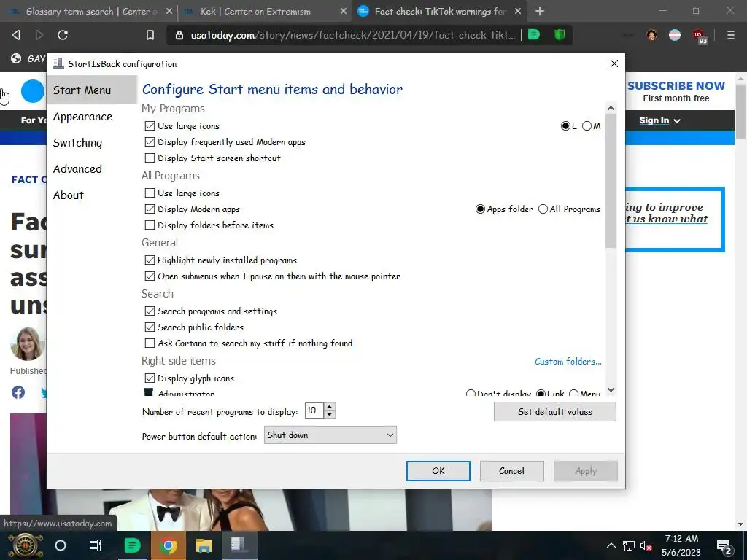Toggle My Programs Use large icons
Viewport: 747px width, 560px height.
[x=150, y=125]
